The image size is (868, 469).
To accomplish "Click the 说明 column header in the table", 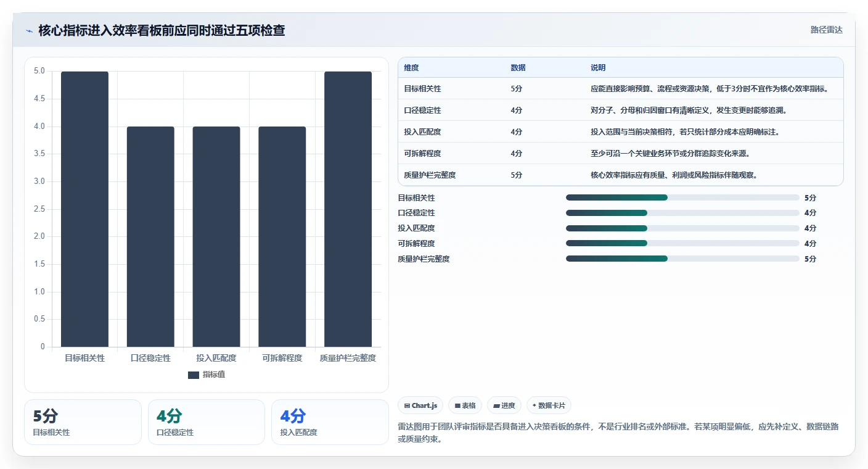I will click(598, 68).
